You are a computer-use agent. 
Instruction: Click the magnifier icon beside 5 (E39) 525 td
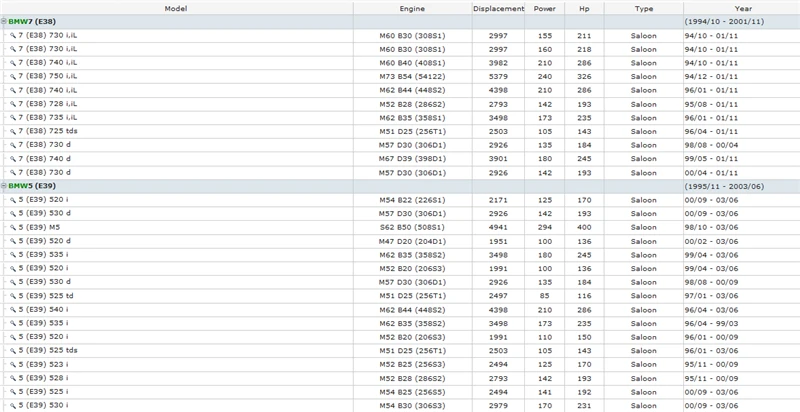13,296
